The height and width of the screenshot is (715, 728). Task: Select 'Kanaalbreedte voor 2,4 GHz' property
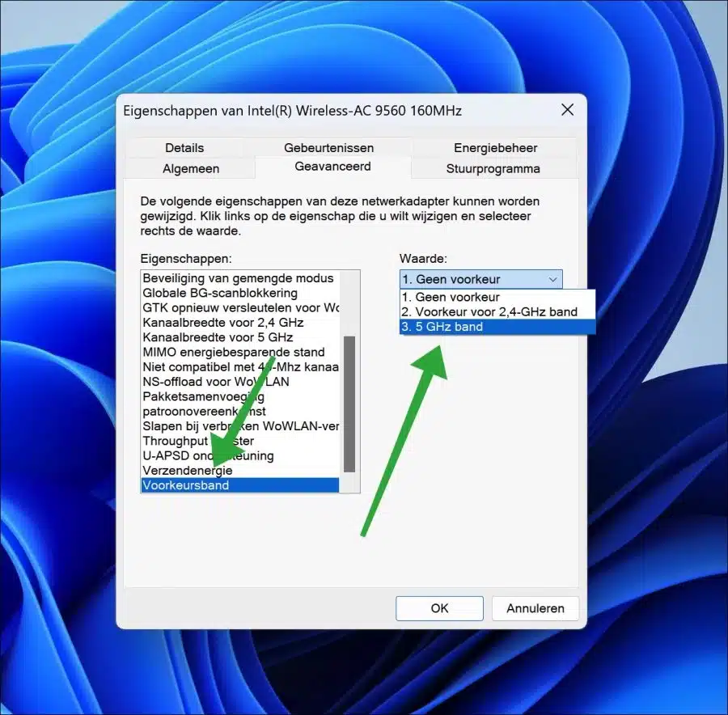click(x=240, y=322)
